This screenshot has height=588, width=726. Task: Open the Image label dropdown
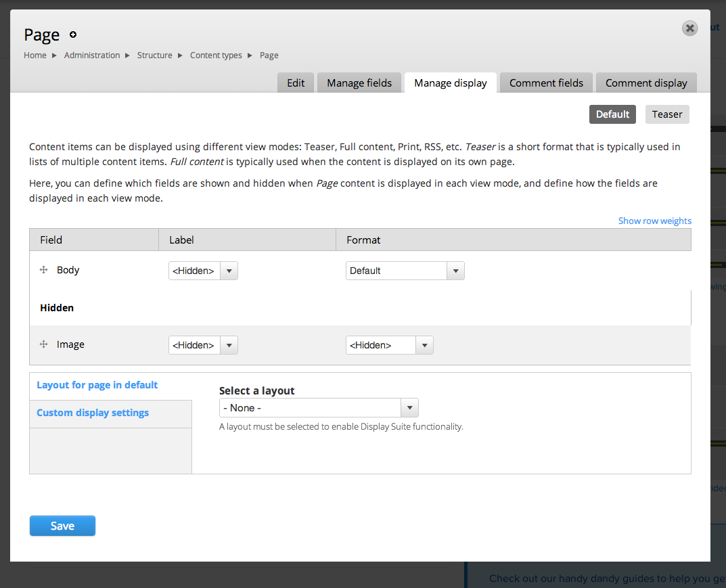point(203,345)
